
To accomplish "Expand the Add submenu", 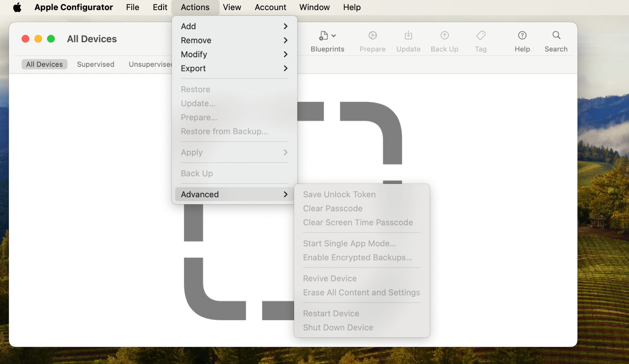I will 234,26.
